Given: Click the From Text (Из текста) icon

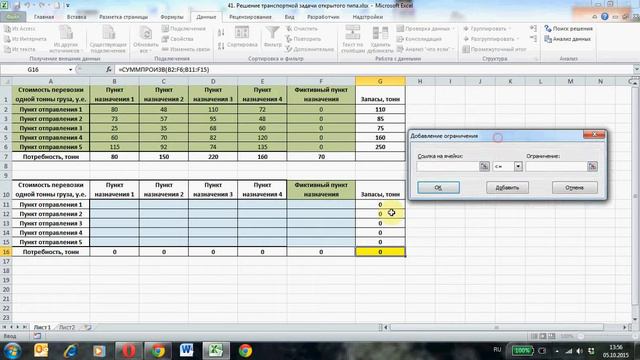Looking at the screenshot, I should (x=7, y=49).
